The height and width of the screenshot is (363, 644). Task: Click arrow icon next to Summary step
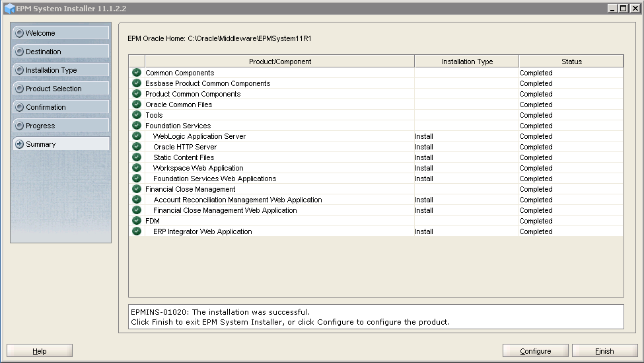[19, 144]
